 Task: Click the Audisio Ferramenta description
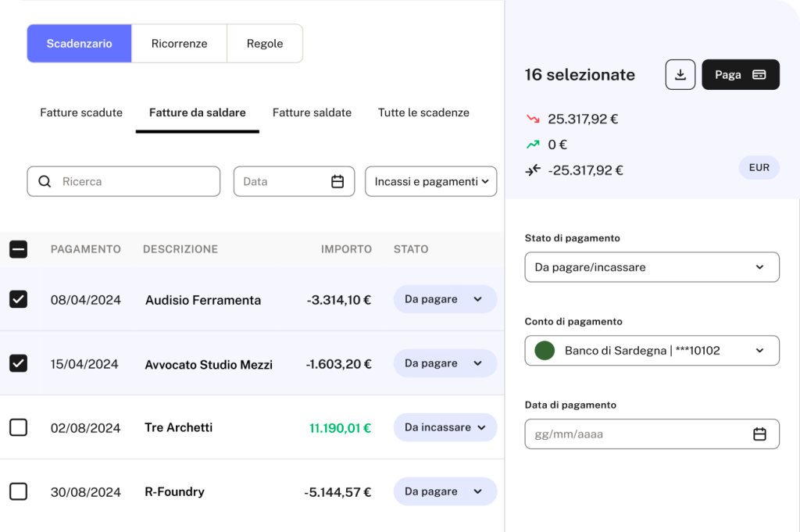tap(203, 300)
